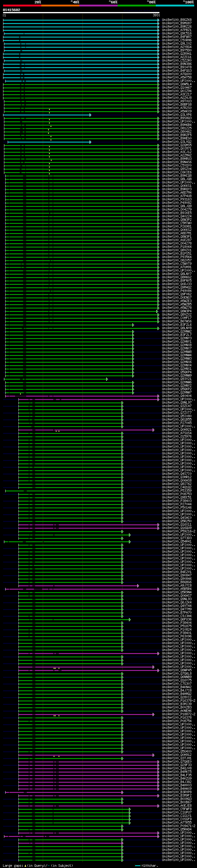Select the UniRef100_Q9SZ04 label

click(x=177, y=169)
